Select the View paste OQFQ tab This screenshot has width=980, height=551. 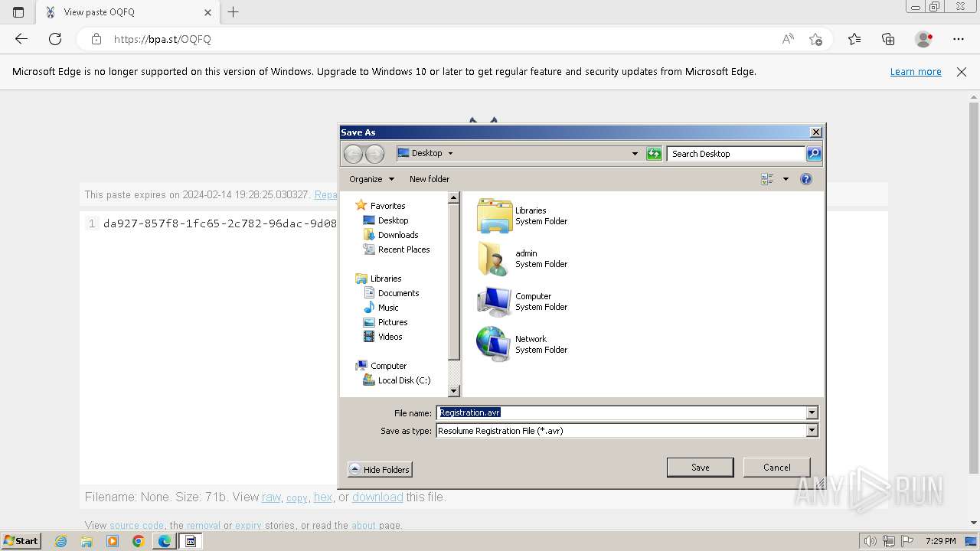point(128,12)
